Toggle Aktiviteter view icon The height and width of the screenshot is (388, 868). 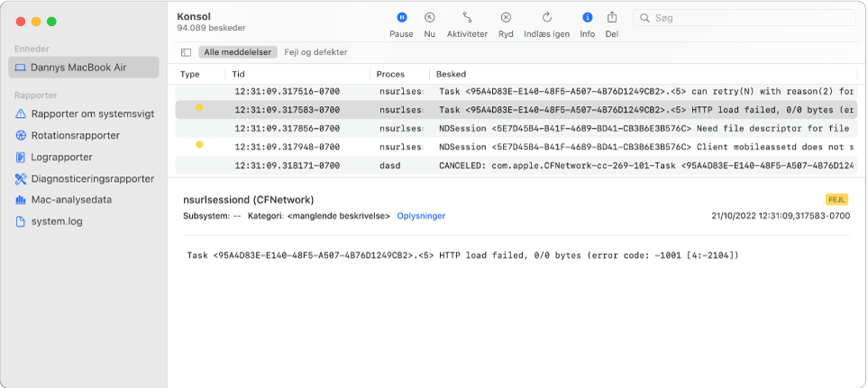(467, 18)
